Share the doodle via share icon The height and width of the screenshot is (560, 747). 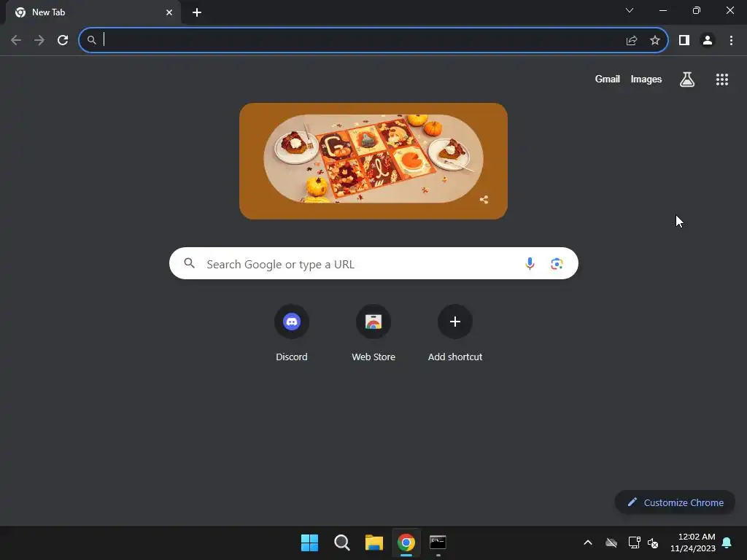[x=484, y=200]
